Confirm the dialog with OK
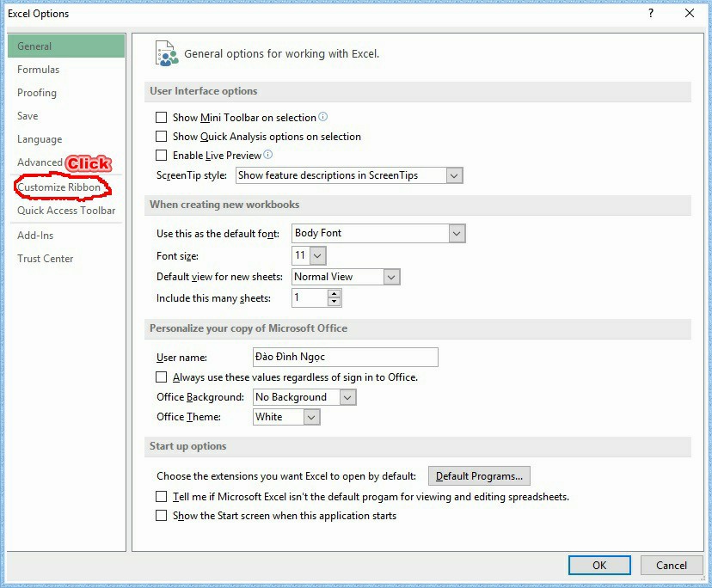The width and height of the screenshot is (712, 588). 599,566
